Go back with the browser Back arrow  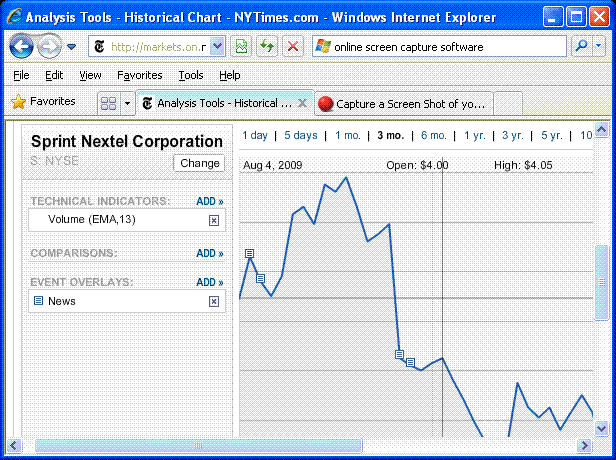[x=22, y=47]
